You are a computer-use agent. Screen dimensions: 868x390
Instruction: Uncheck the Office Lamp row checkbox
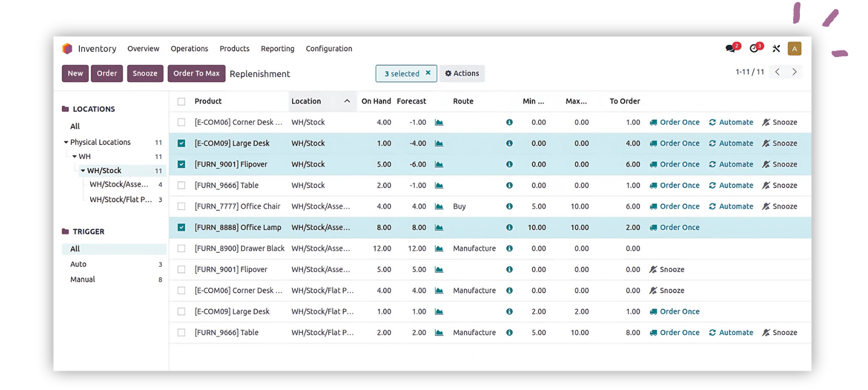pos(181,228)
